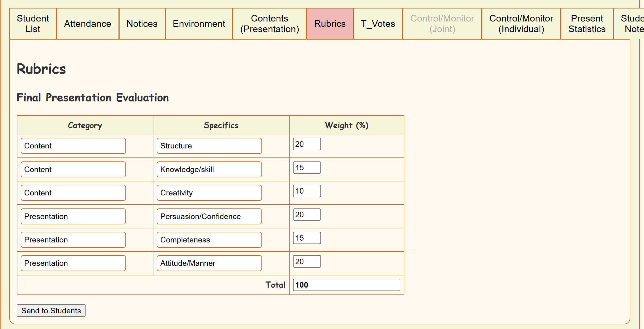Click the Total weight field
The height and width of the screenshot is (329, 644).
tap(346, 285)
